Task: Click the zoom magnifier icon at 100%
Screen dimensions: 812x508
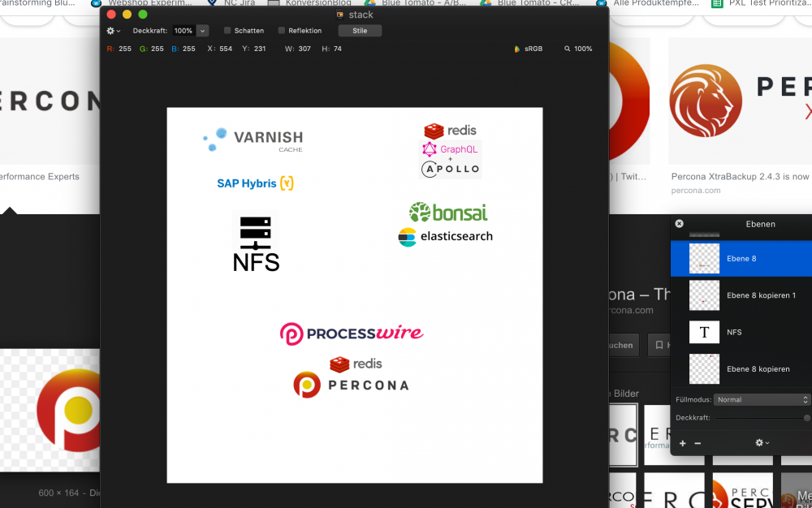Action: (567, 49)
